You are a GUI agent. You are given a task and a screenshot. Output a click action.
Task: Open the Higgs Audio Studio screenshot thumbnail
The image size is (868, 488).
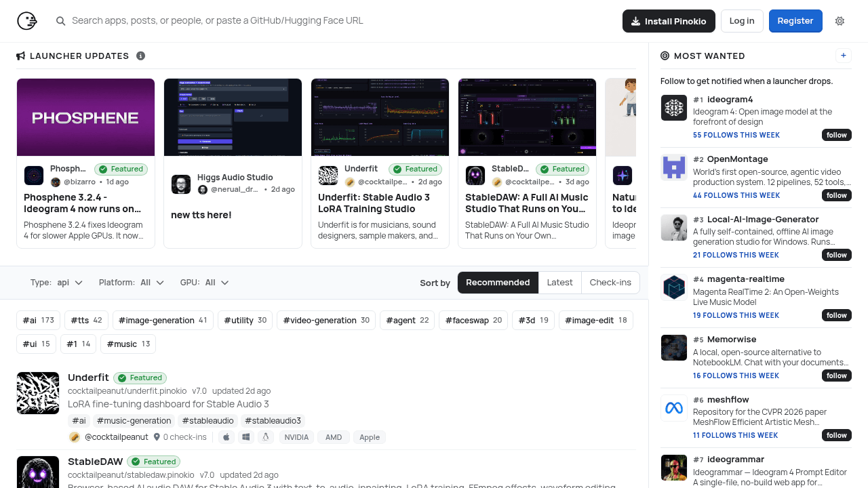click(x=233, y=117)
